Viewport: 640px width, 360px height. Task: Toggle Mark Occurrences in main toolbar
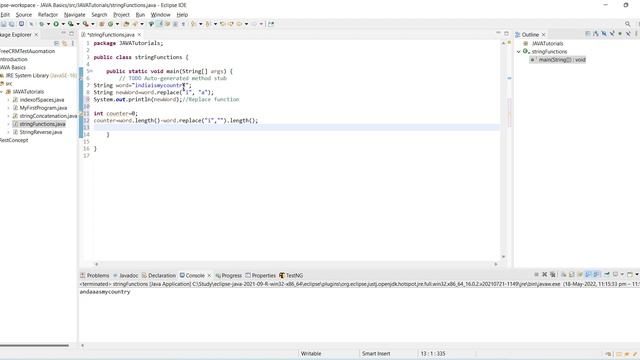[160, 24]
